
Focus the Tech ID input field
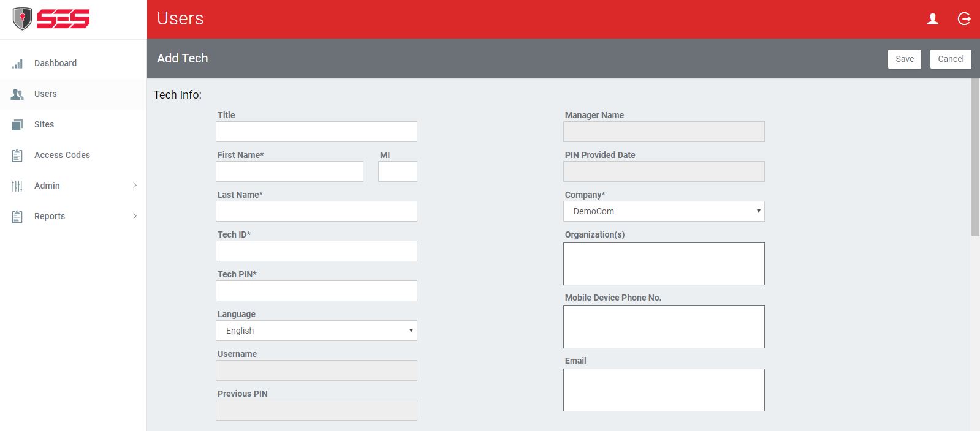point(316,251)
